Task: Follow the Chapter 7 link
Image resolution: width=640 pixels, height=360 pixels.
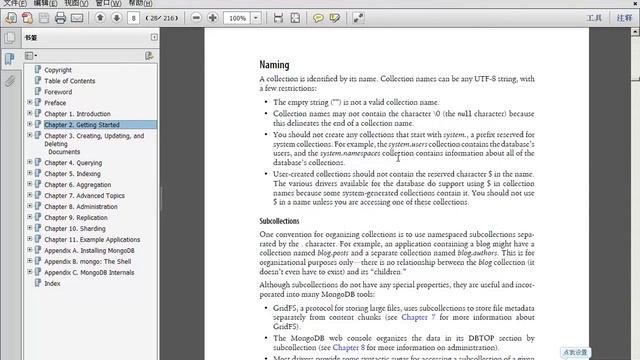Action: (x=418, y=317)
